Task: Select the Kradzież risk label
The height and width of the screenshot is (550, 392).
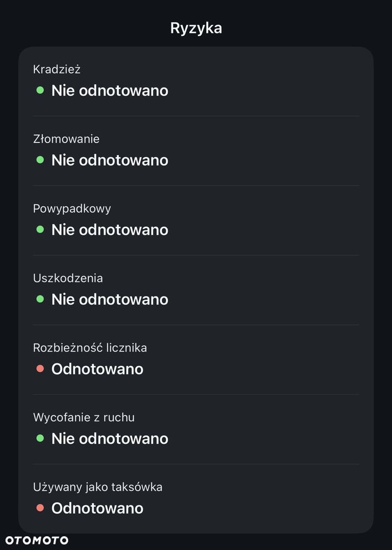Action: pyautogui.click(x=57, y=69)
